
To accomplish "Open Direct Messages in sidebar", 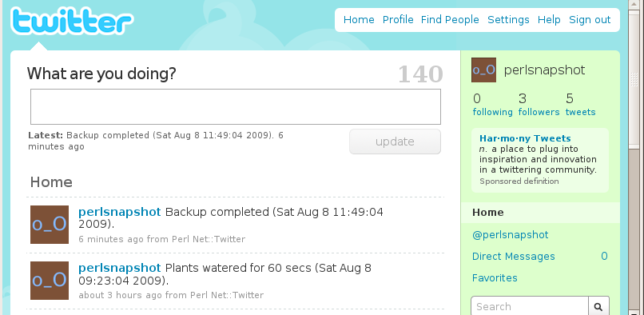I will [514, 256].
